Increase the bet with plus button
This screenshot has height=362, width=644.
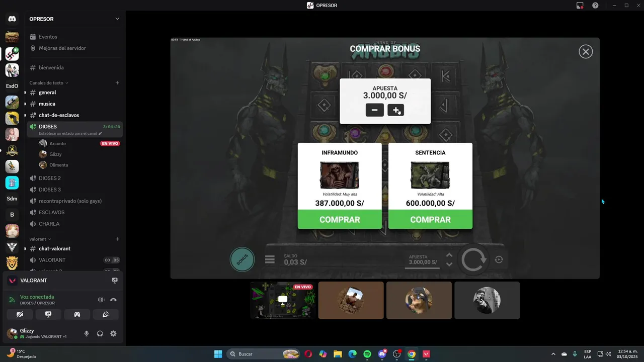click(x=396, y=110)
